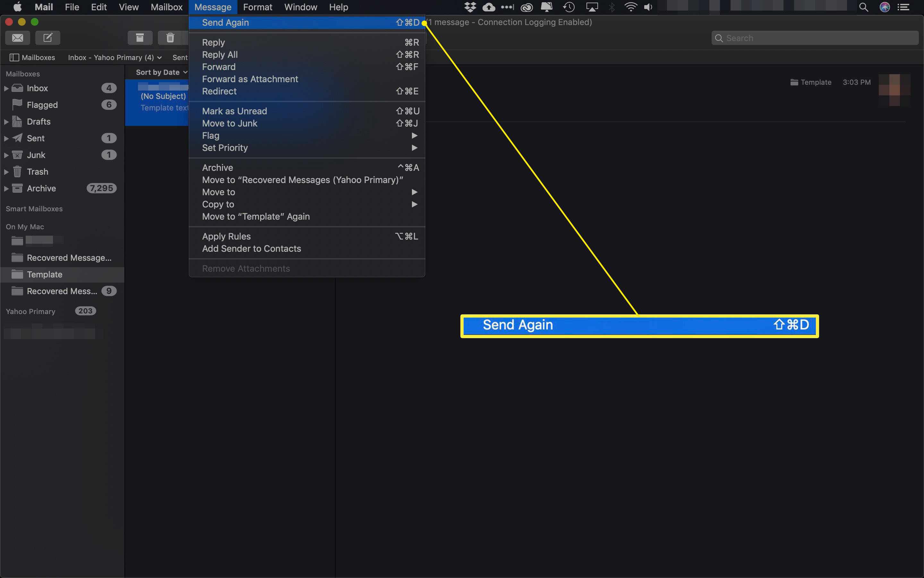Choose Move to "Template" Again
This screenshot has width=924, height=578.
(307, 217)
